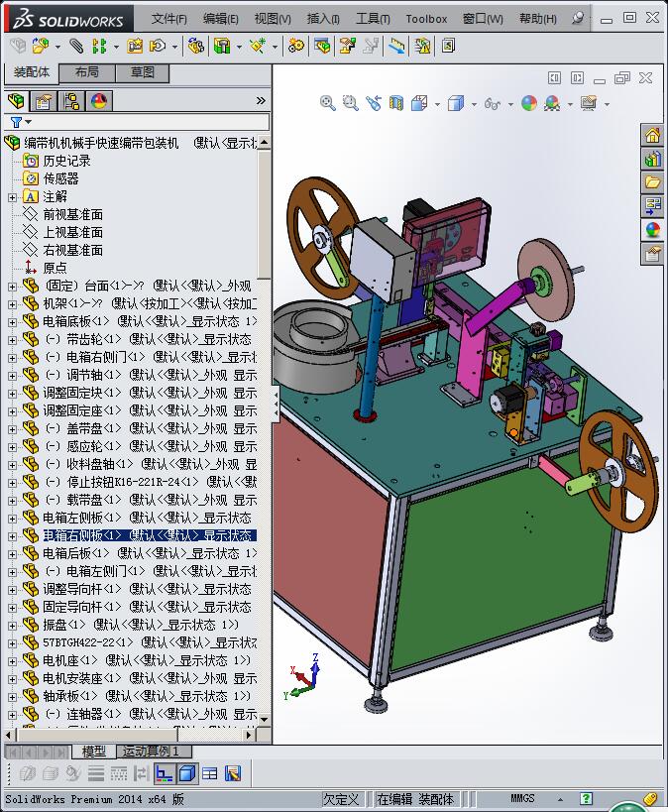Open the PropertyManager tab icon
Image resolution: width=668 pixels, height=812 pixels.
pyautogui.click(x=43, y=100)
